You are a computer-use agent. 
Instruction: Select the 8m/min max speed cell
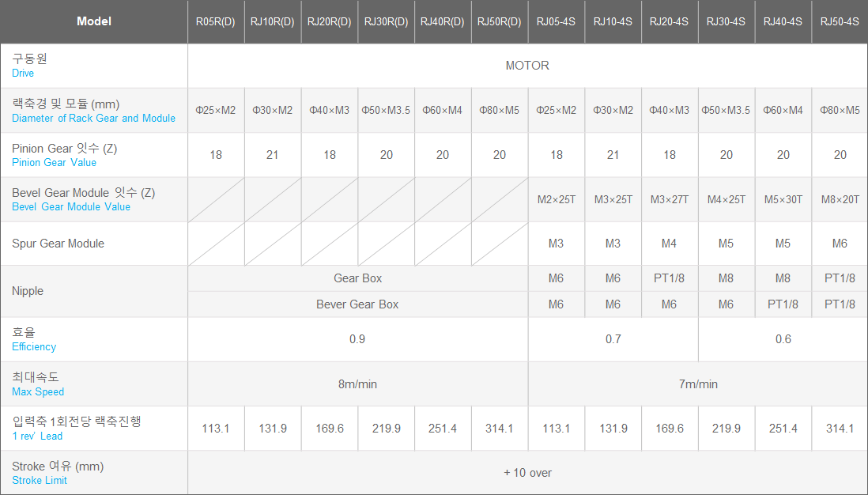[357, 384]
